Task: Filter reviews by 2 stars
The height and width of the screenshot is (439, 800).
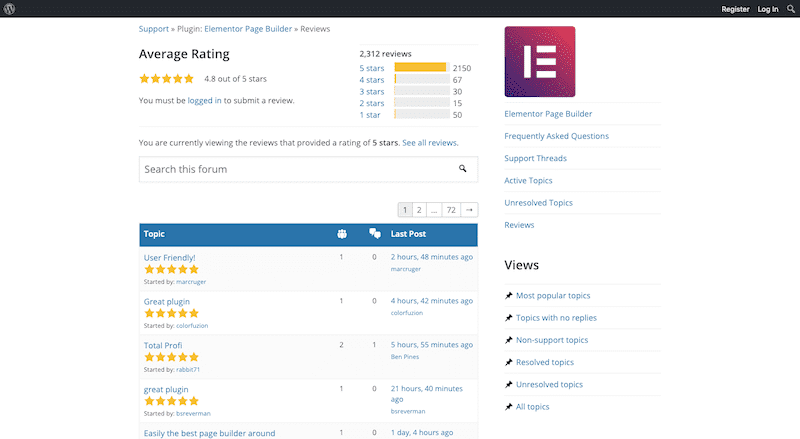Action: (x=371, y=103)
